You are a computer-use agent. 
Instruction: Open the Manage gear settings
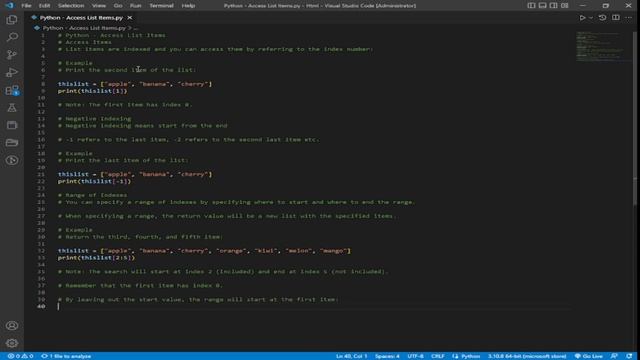[12, 343]
